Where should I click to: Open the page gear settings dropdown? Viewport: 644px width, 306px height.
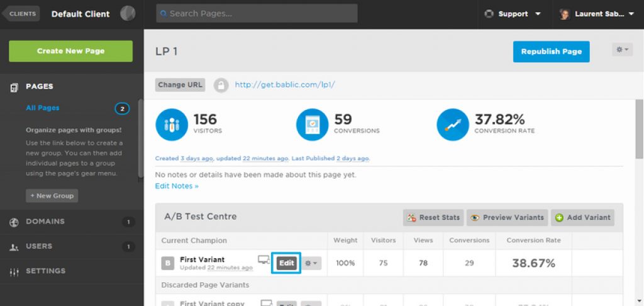tap(622, 50)
